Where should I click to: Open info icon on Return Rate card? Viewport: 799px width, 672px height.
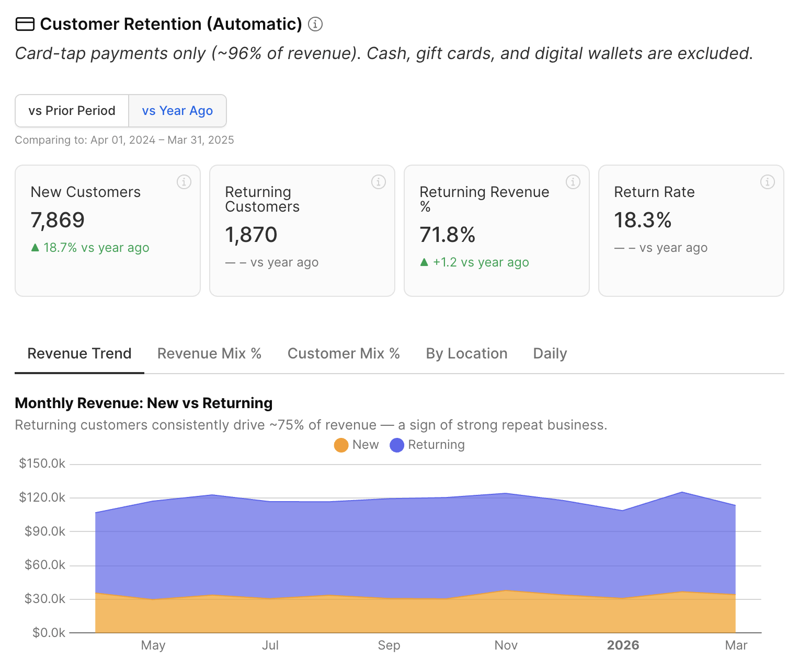coord(768,182)
